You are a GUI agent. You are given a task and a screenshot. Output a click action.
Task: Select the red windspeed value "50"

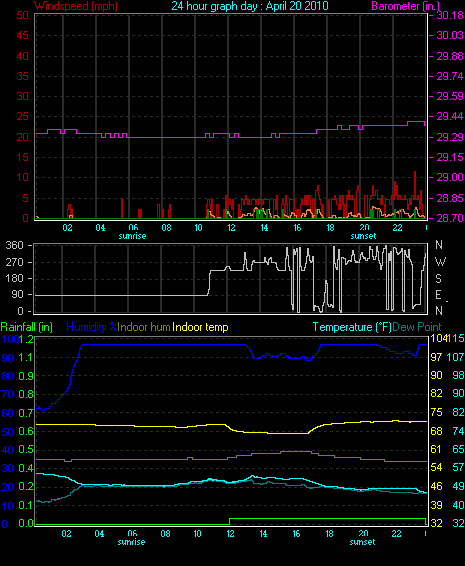tap(22, 15)
